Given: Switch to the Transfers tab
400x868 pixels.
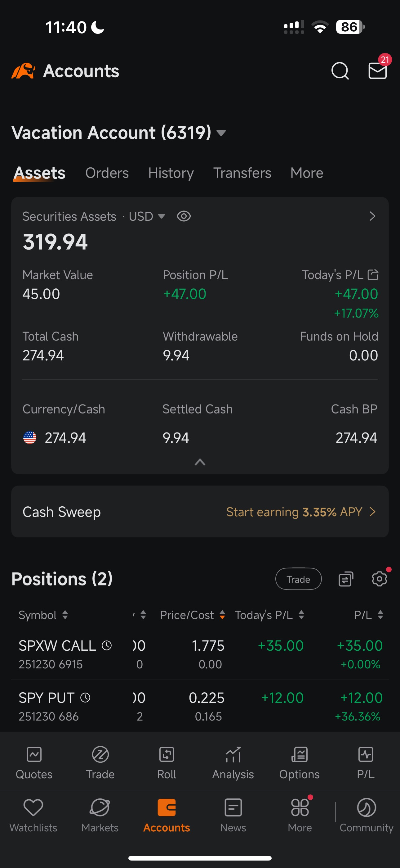Looking at the screenshot, I should (242, 173).
